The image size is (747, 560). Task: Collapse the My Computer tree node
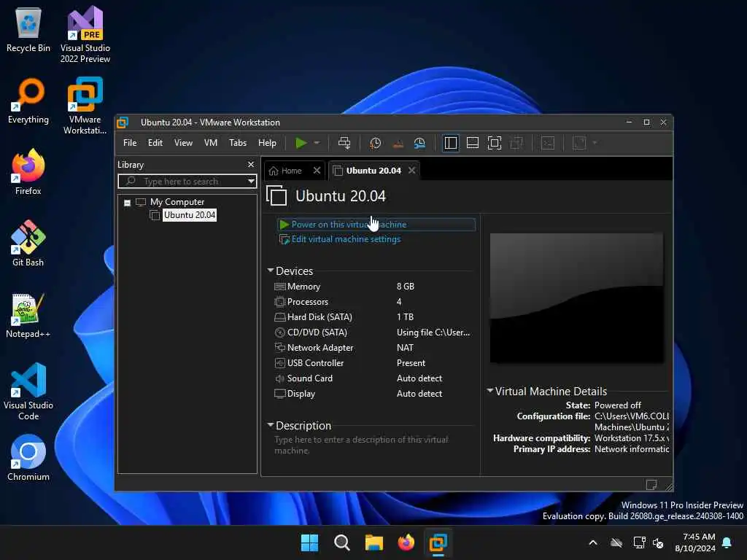point(127,203)
